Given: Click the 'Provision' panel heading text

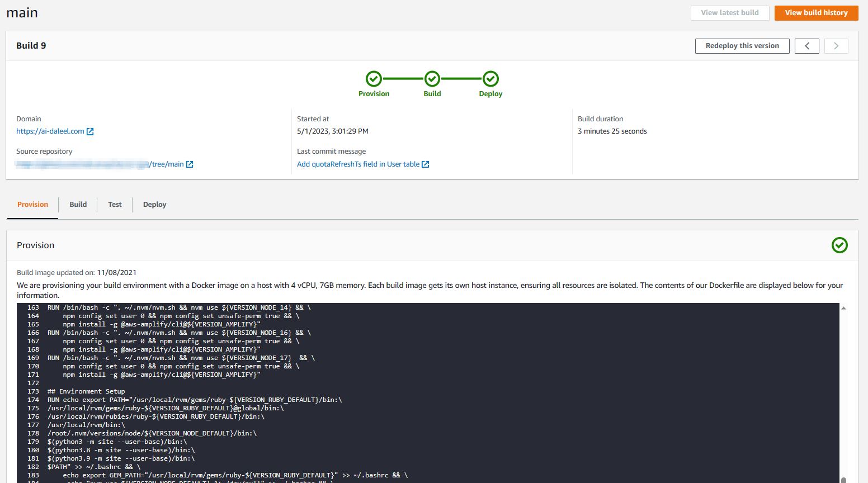Looking at the screenshot, I should point(35,245).
